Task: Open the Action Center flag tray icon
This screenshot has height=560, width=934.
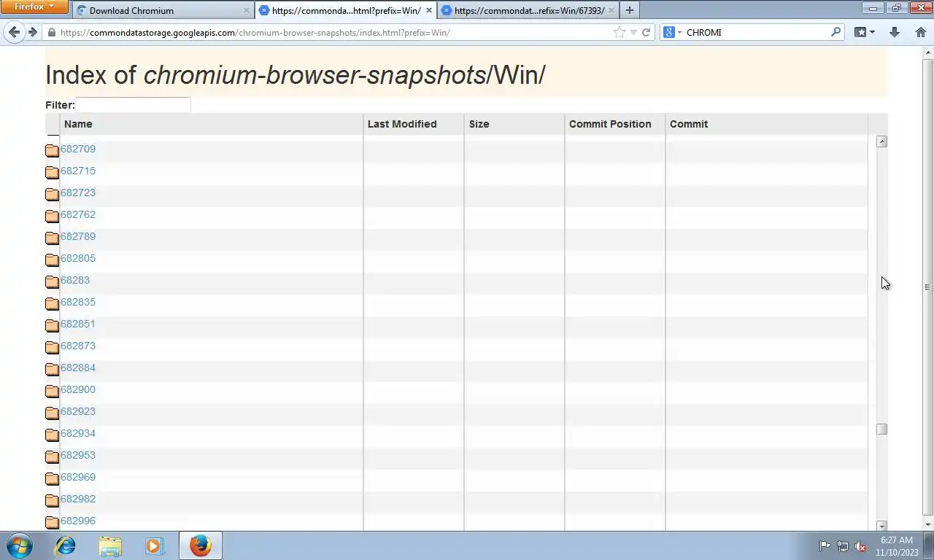Action: click(x=825, y=545)
